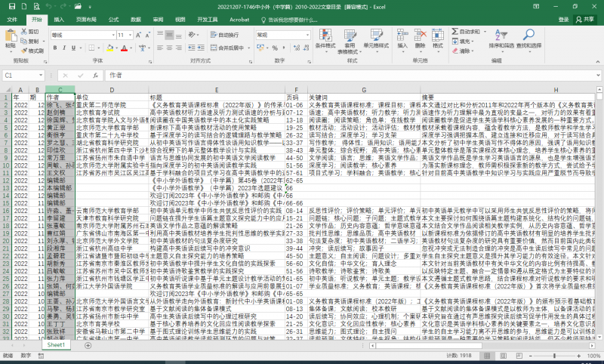Click the Paste (粘贴) clipboard icon

[11, 36]
